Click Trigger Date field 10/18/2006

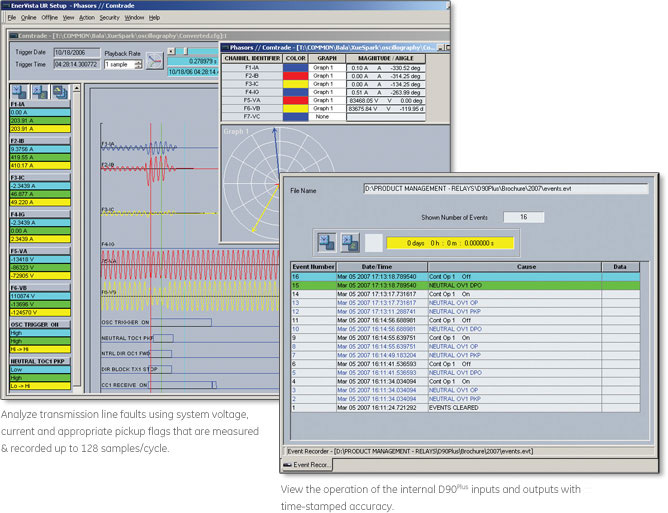coord(77,52)
